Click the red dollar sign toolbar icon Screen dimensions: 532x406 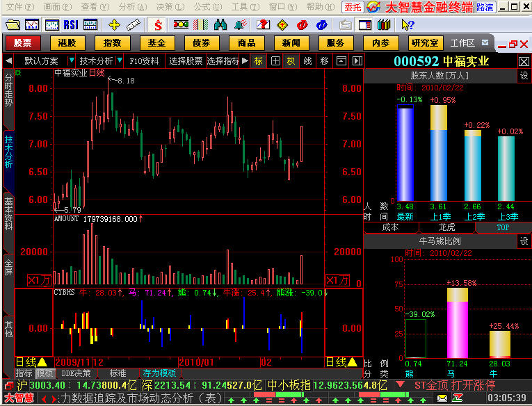click(x=159, y=24)
